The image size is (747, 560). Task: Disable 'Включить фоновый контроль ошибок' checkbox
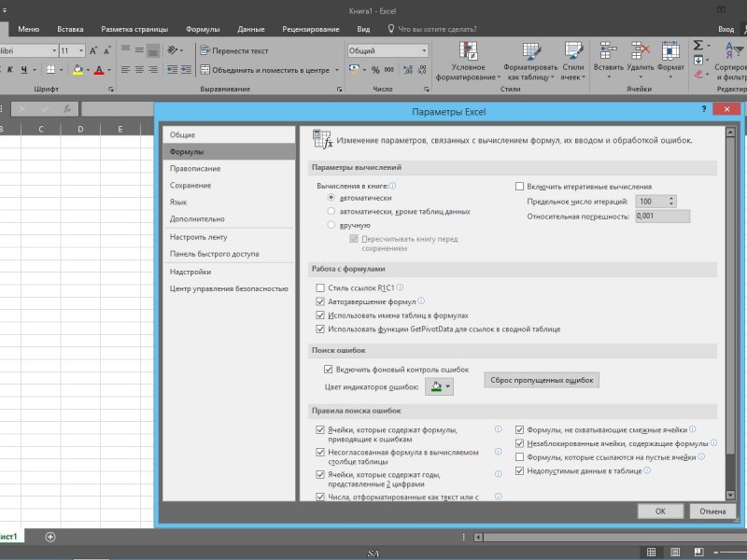click(x=329, y=369)
